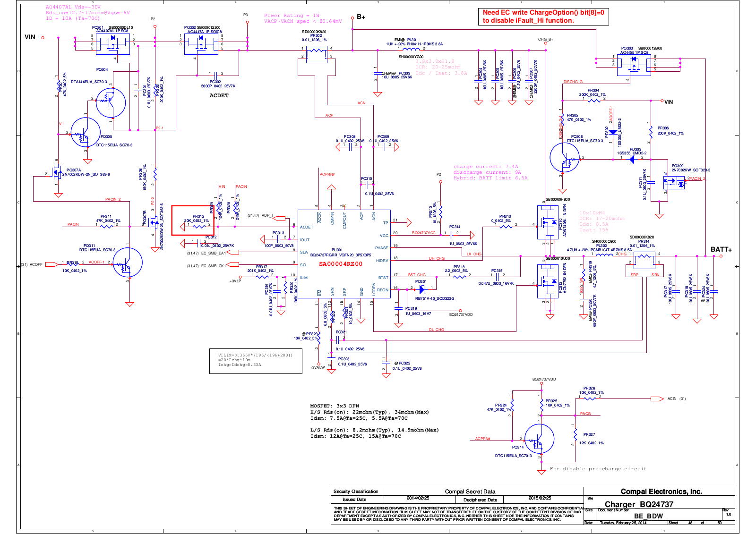Select the PU301 BQ24737 IC body

344,254
